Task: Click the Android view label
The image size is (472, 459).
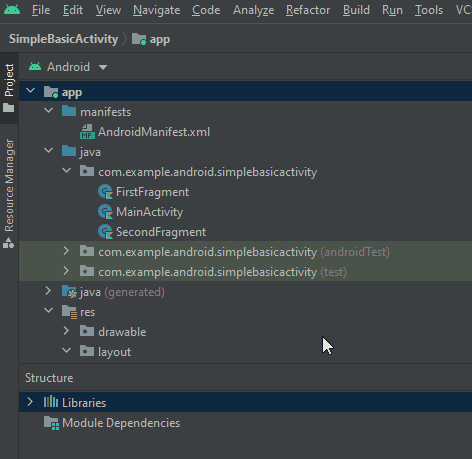Action: click(x=68, y=67)
